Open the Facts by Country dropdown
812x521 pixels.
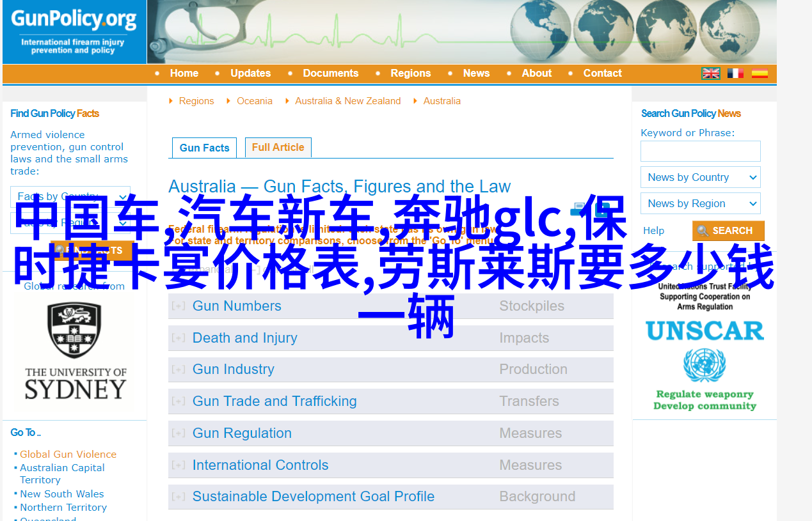(70, 197)
